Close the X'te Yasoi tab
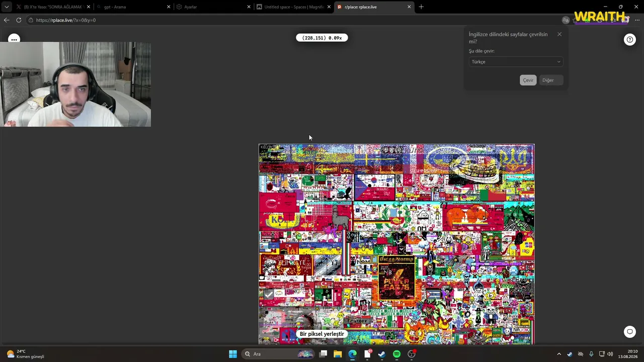This screenshot has height=362, width=644. [x=89, y=7]
